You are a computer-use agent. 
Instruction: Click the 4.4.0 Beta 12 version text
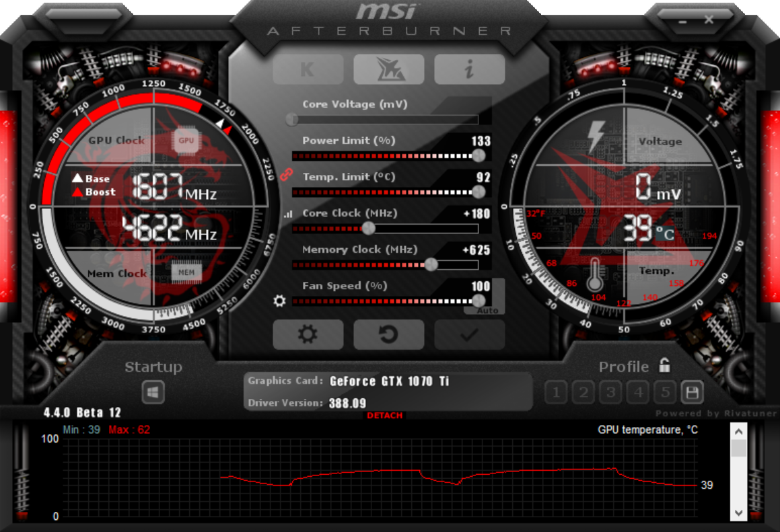tap(82, 413)
